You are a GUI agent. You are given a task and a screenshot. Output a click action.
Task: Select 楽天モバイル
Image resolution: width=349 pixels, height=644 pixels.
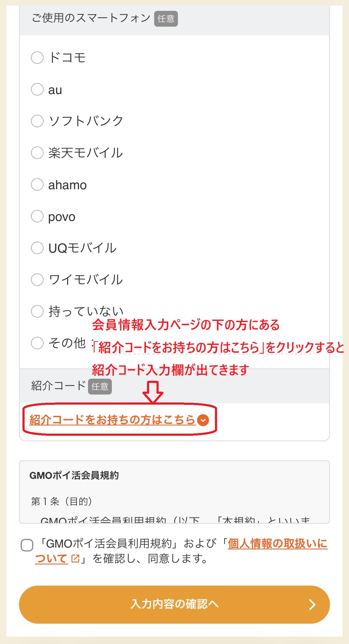pyautogui.click(x=37, y=153)
